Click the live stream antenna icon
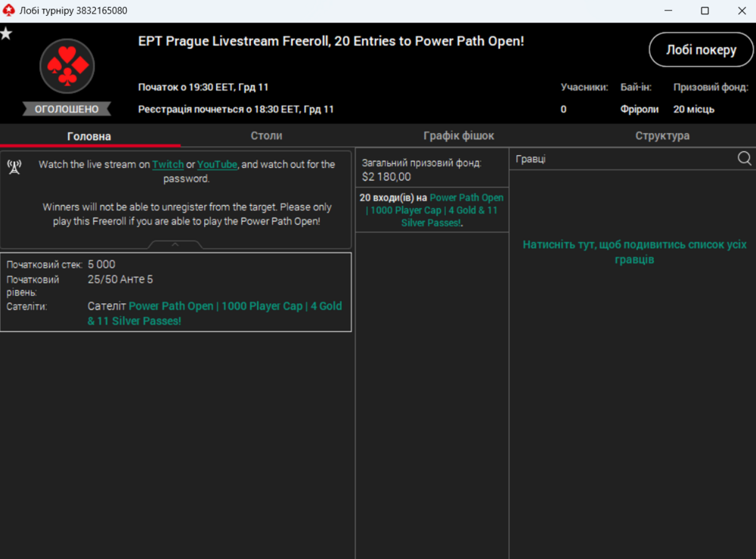The width and height of the screenshot is (756, 559). click(x=14, y=167)
